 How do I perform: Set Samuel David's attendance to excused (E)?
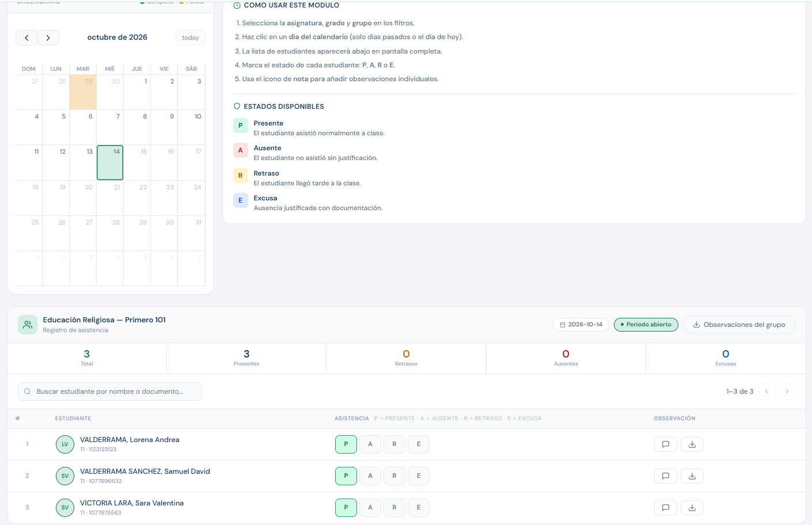pos(419,476)
